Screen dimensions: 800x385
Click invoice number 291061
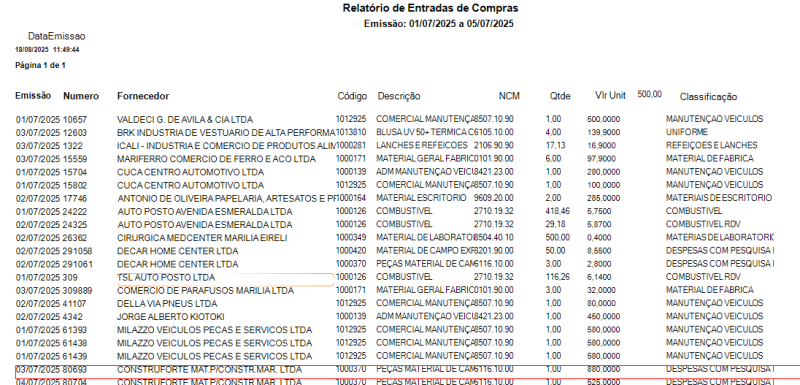[x=78, y=264]
